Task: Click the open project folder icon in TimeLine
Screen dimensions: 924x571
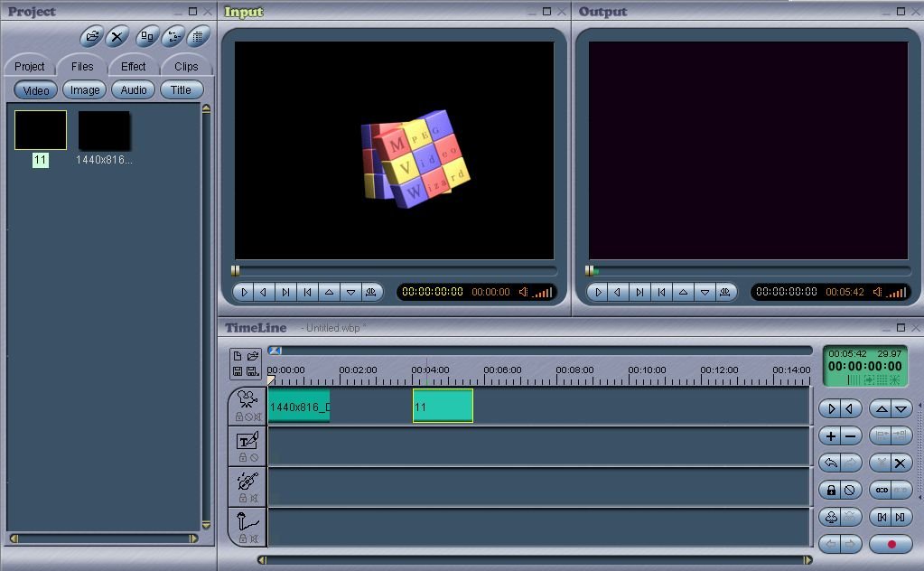Action: (x=253, y=356)
